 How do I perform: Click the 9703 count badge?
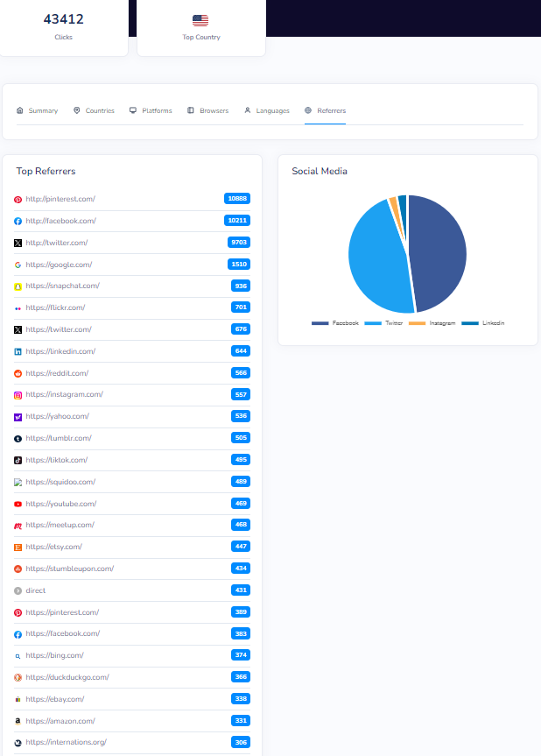pos(239,243)
